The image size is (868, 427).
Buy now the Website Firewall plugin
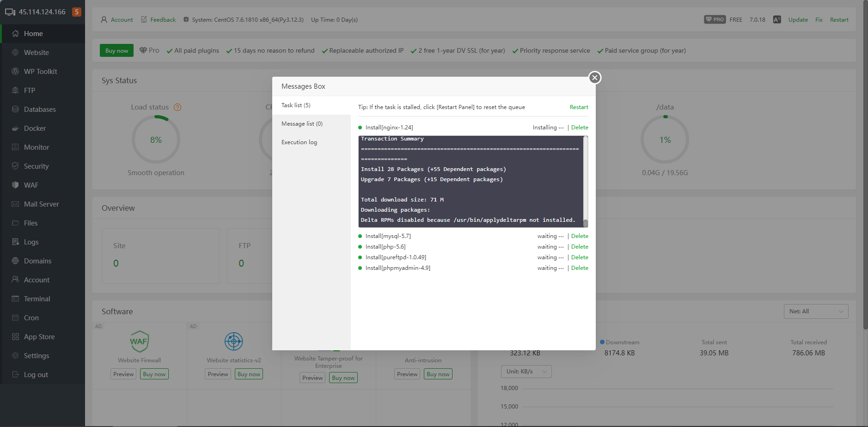pos(154,374)
